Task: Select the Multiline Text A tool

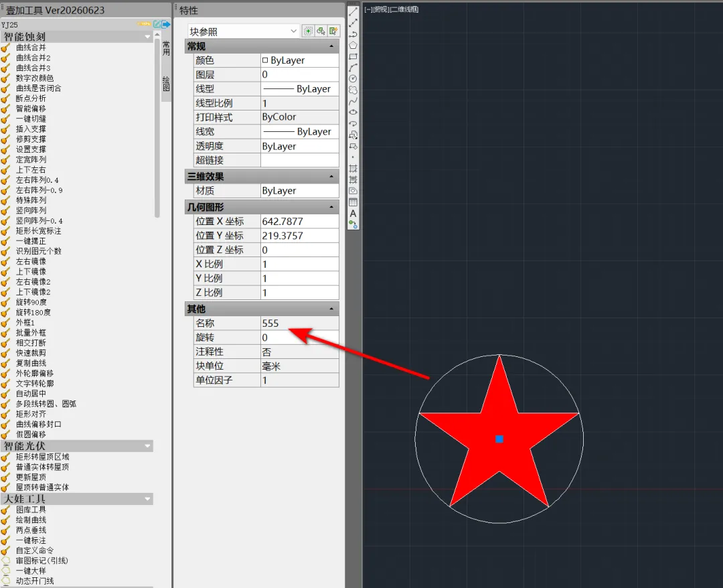Action: (x=353, y=214)
